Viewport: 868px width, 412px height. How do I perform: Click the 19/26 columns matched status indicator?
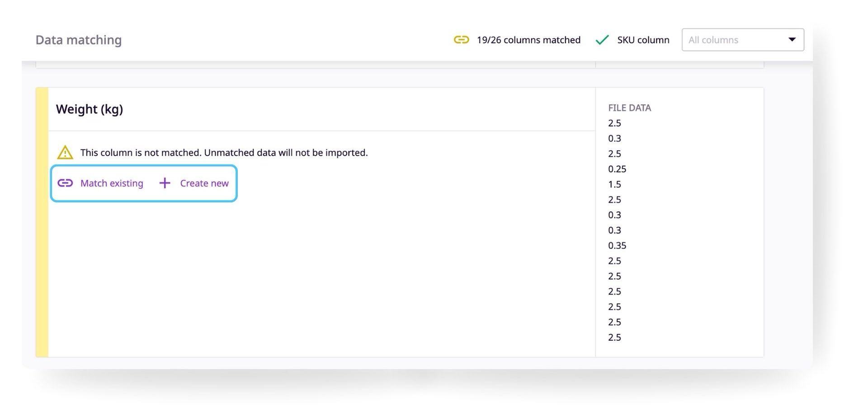click(528, 40)
